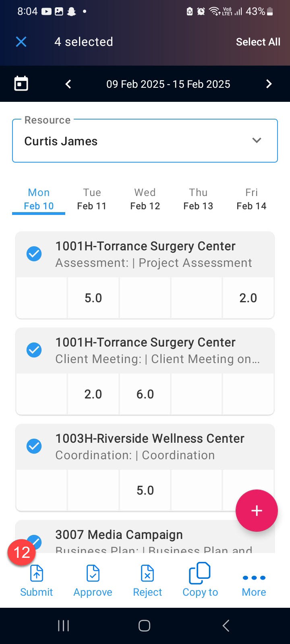The height and width of the screenshot is (644, 290).
Task: Open the calendar date picker icon
Action: click(21, 84)
